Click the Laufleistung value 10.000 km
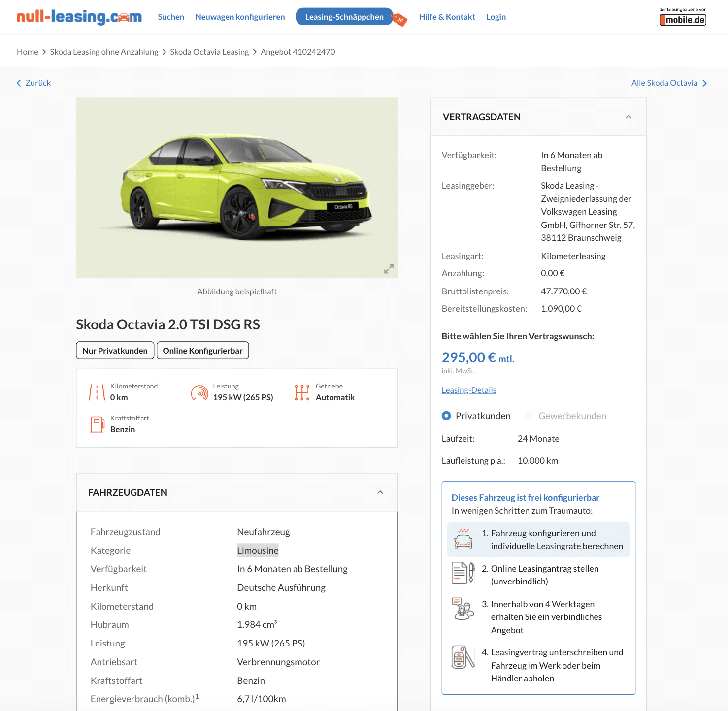728x711 pixels. [x=538, y=461]
